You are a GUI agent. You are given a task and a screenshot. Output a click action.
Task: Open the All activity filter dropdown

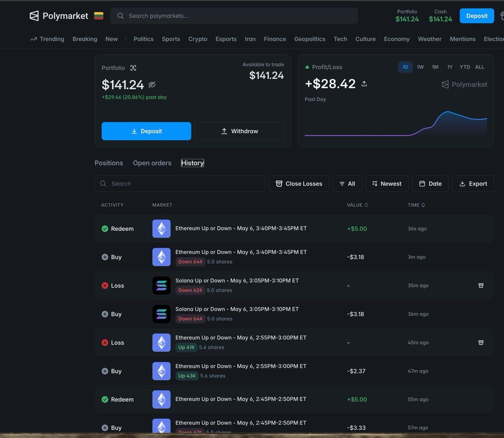click(x=347, y=184)
